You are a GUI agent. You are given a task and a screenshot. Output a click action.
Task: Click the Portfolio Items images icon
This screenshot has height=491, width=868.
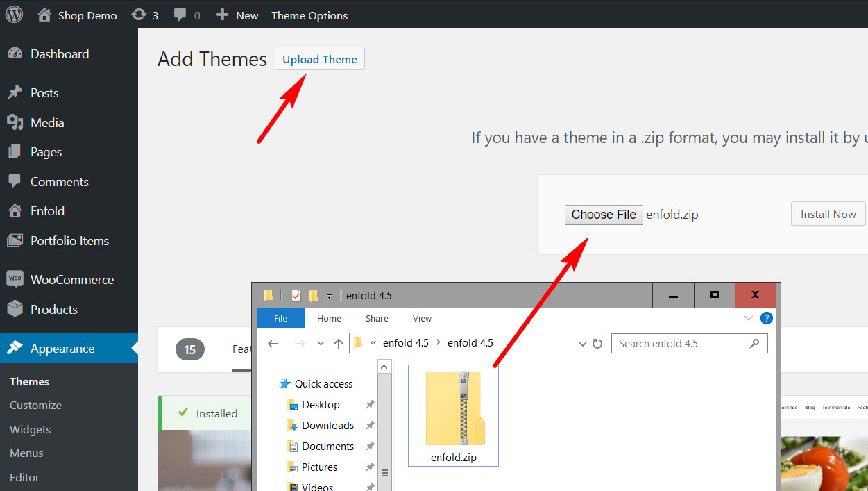click(x=15, y=240)
